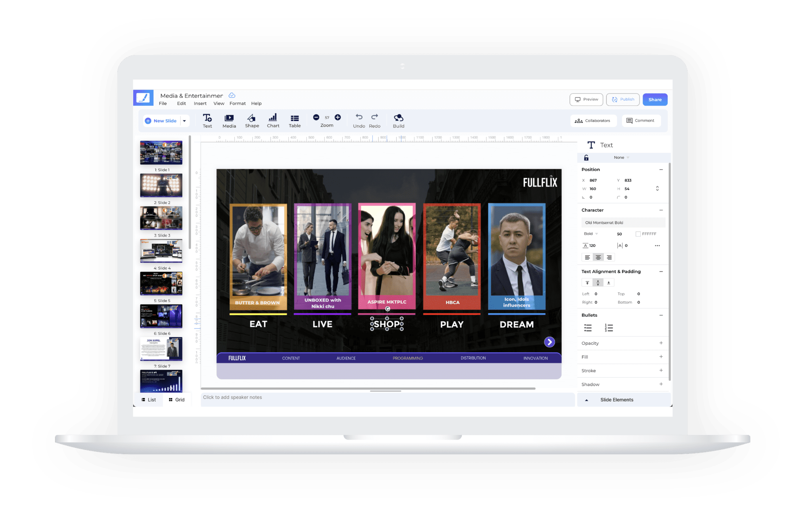Open the New Slide dropdown arrow
Screen dimensions: 812x516
click(x=184, y=120)
